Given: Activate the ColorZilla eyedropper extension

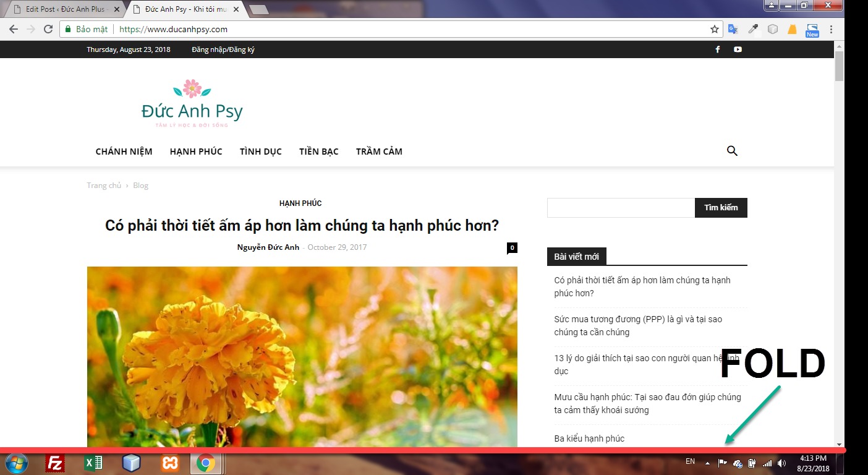Looking at the screenshot, I should [x=752, y=29].
